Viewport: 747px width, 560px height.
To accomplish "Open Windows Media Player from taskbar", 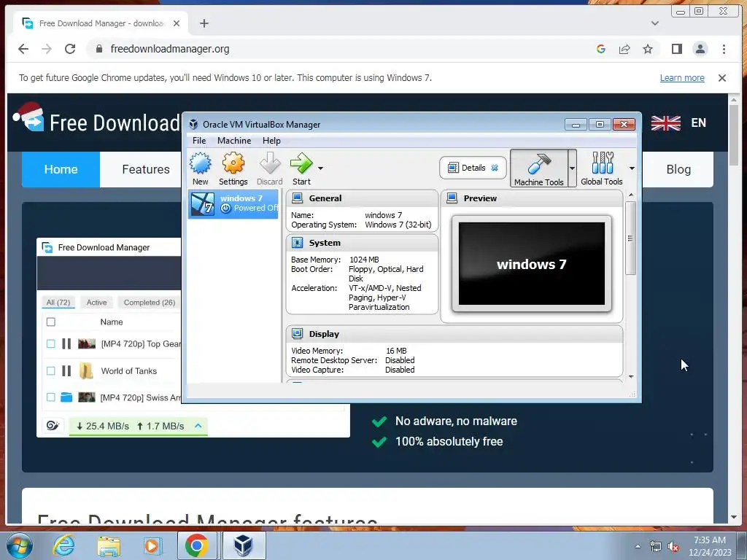I will point(153,545).
